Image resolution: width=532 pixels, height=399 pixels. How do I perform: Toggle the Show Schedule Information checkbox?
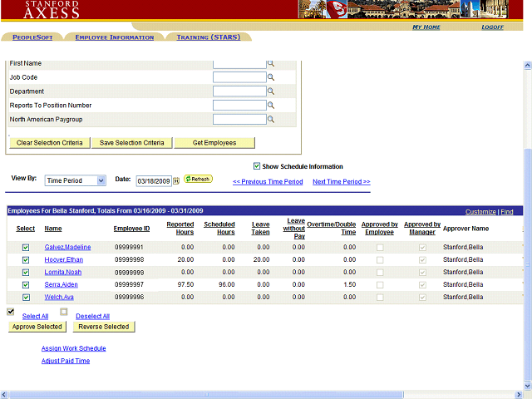click(x=256, y=166)
